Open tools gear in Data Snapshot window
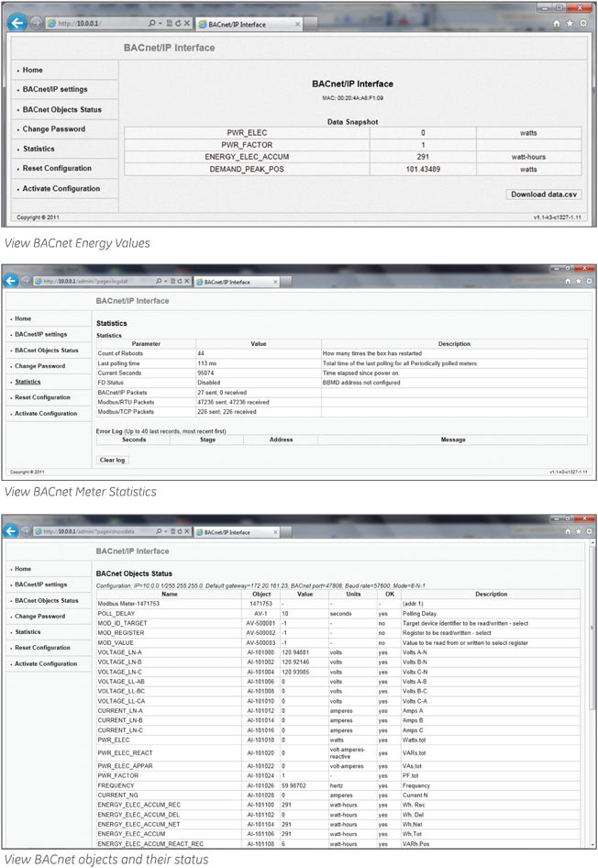598x868 pixels. [583, 23]
